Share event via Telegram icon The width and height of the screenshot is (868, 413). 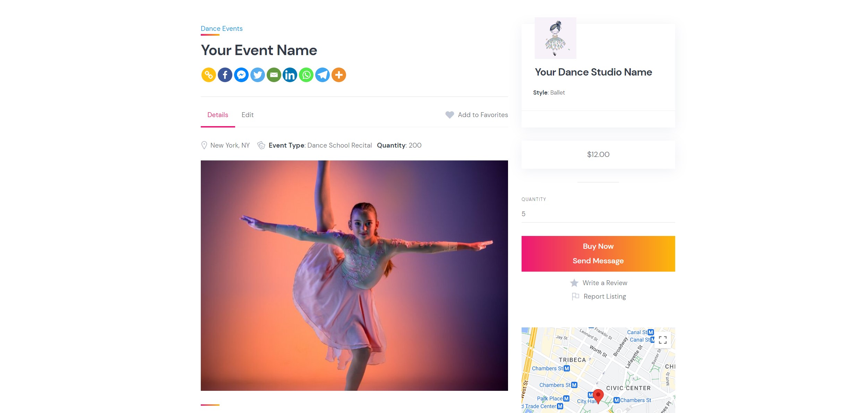(x=322, y=74)
